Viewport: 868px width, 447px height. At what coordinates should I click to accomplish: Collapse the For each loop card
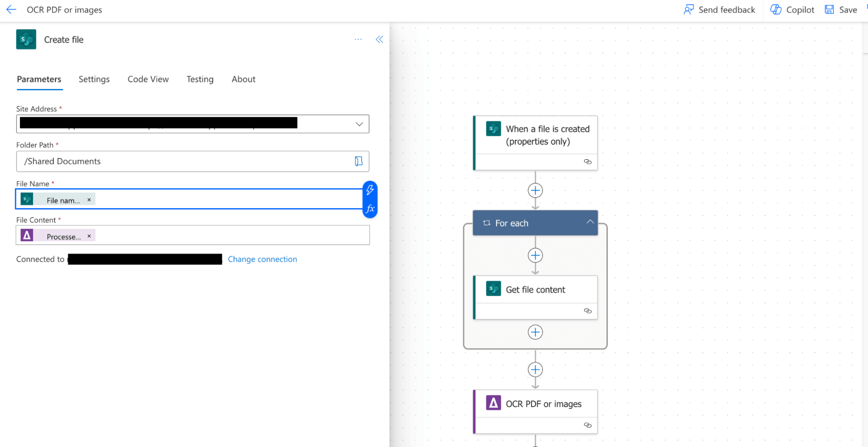pyautogui.click(x=591, y=222)
